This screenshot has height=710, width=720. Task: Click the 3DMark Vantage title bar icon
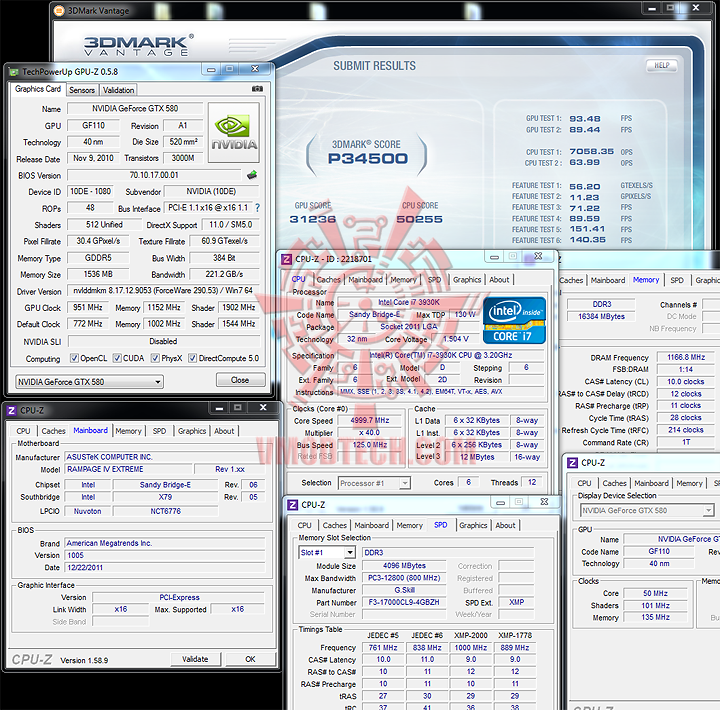59,11
